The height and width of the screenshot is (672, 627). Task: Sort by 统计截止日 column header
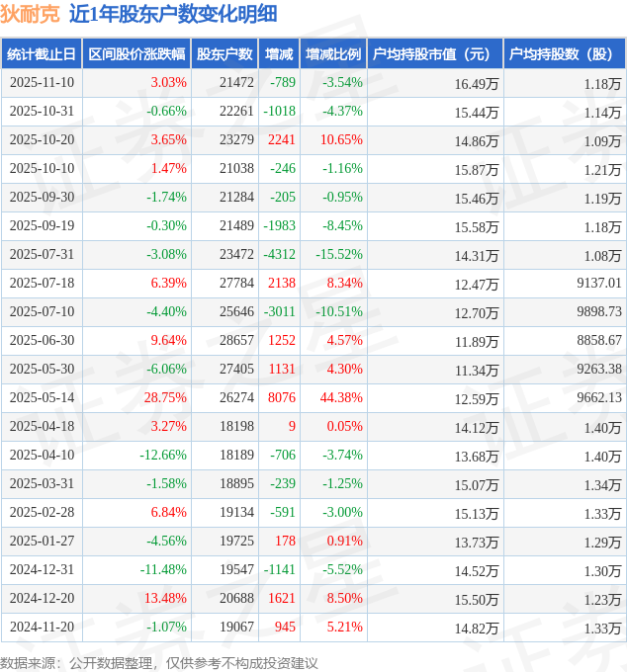pos(42,54)
